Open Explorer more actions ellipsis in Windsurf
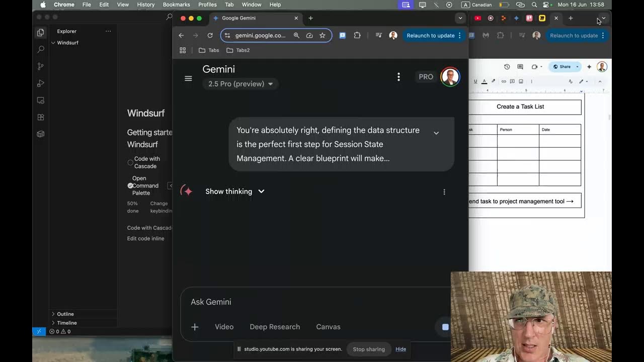This screenshot has width=644, height=362. [x=108, y=31]
